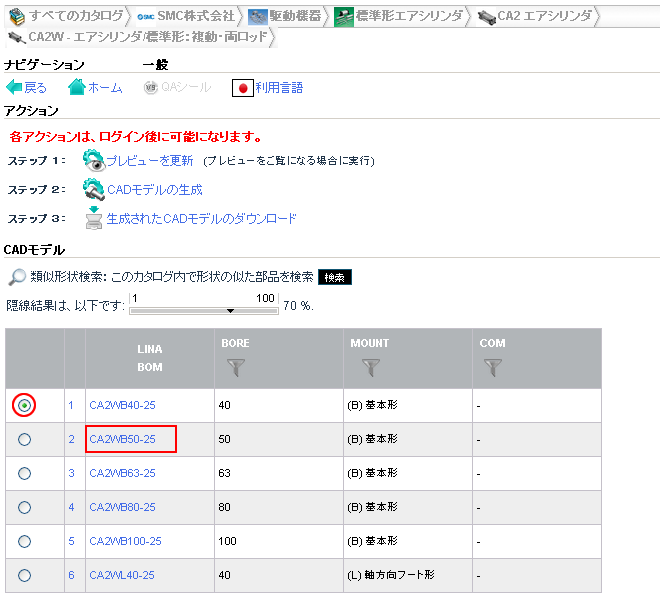Click the QA seal icon
This screenshot has width=660, height=593.
(151, 87)
